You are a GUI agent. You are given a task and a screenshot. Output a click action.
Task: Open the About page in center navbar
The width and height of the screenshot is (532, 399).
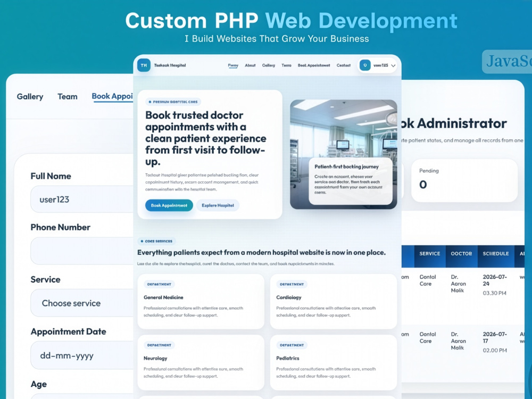click(x=250, y=65)
